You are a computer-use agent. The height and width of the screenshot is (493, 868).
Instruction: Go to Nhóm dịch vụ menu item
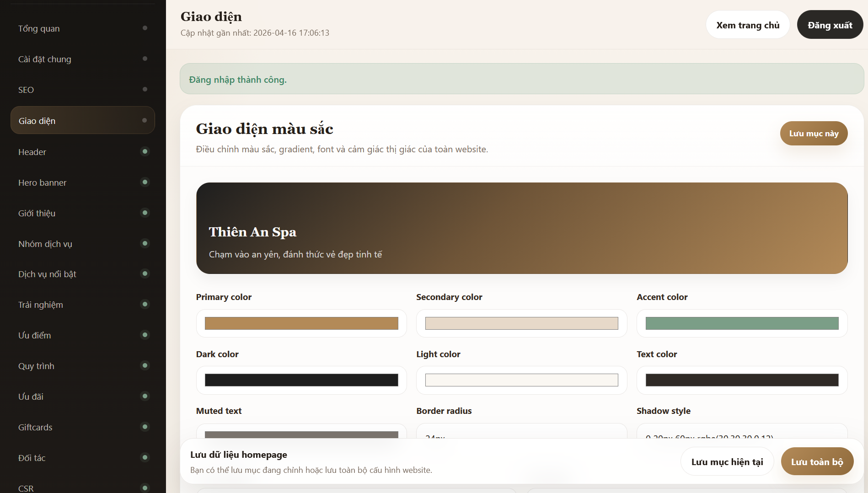pyautogui.click(x=45, y=244)
